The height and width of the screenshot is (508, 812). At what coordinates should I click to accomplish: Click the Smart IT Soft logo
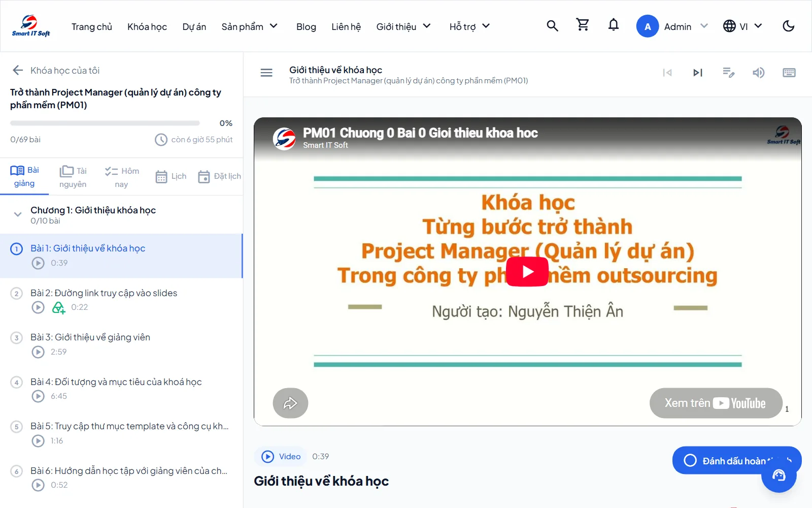(31, 26)
